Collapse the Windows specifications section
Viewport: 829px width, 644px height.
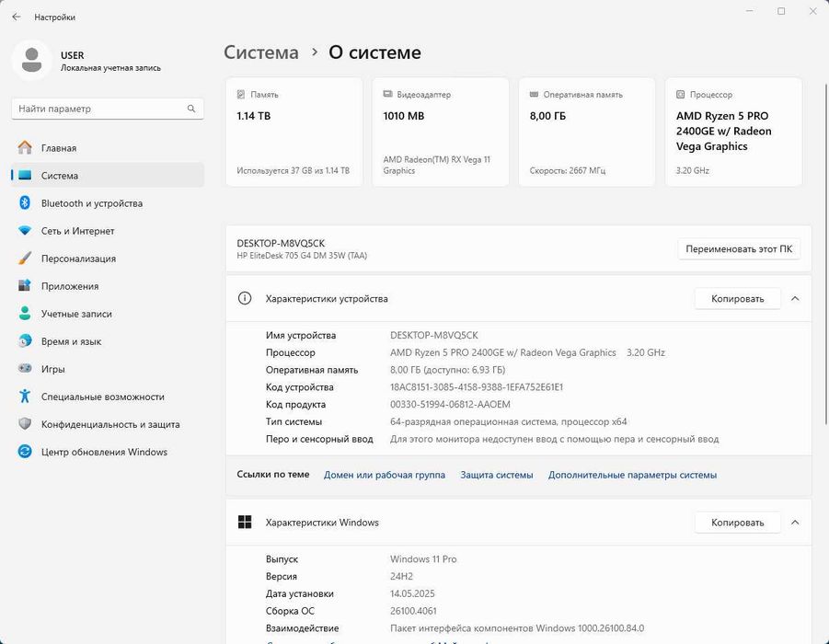795,523
